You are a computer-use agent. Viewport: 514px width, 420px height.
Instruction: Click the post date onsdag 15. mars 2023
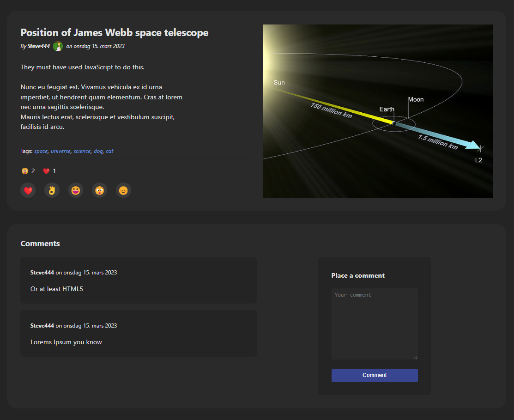pyautogui.click(x=99, y=46)
